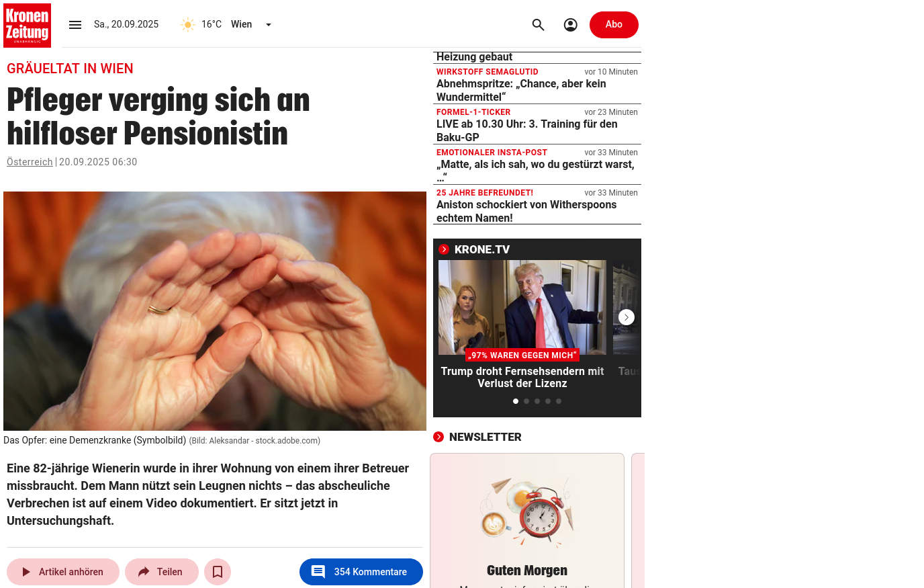924x588 pixels.
Task: Go to Kronen Zeitung homepage logo
Action: pyautogui.click(x=27, y=26)
